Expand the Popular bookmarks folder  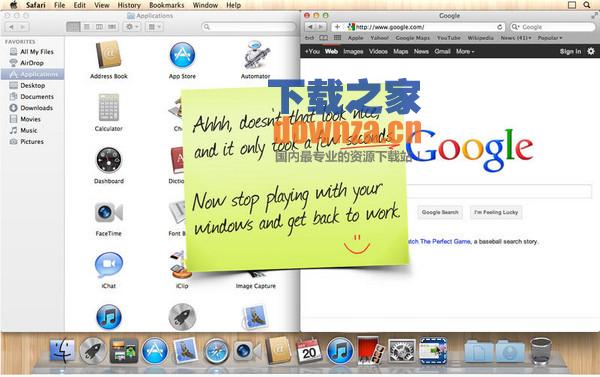(x=550, y=38)
